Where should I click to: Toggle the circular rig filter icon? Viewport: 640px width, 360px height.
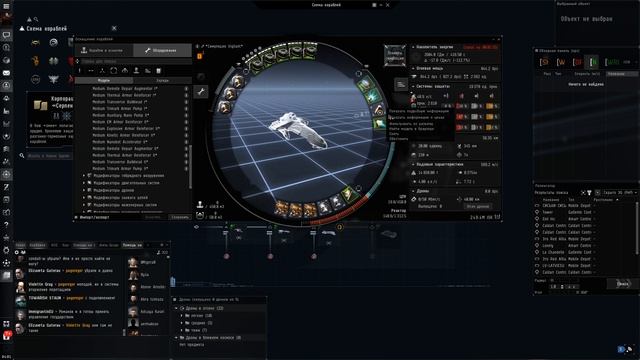113,71
